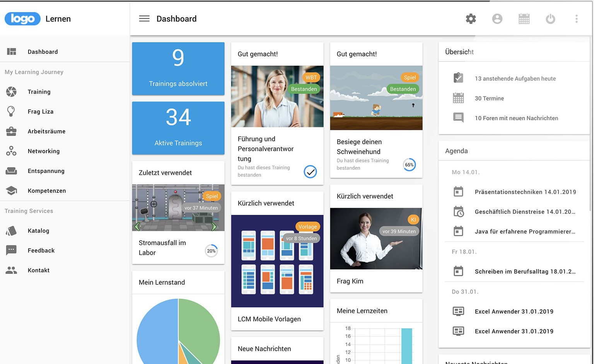
Task: Click the event icon for Präsentationstechniken
Action: 458,192
